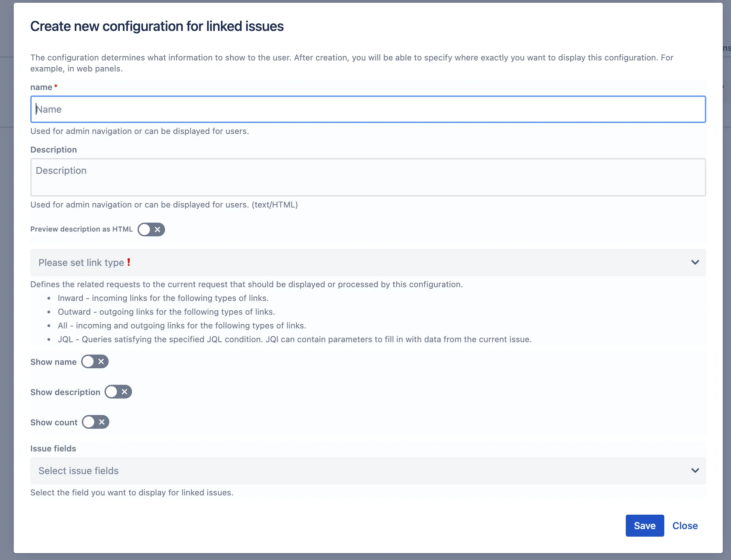Viewport: 731px width, 560px height.
Task: Click the X icon on Preview HTML toggle
Action: tap(157, 229)
